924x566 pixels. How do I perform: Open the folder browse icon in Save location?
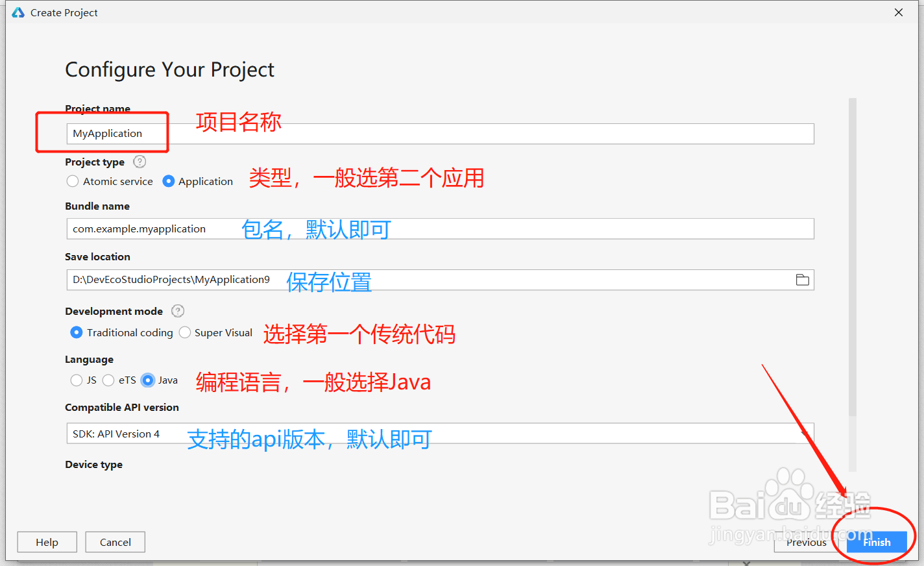click(x=803, y=280)
